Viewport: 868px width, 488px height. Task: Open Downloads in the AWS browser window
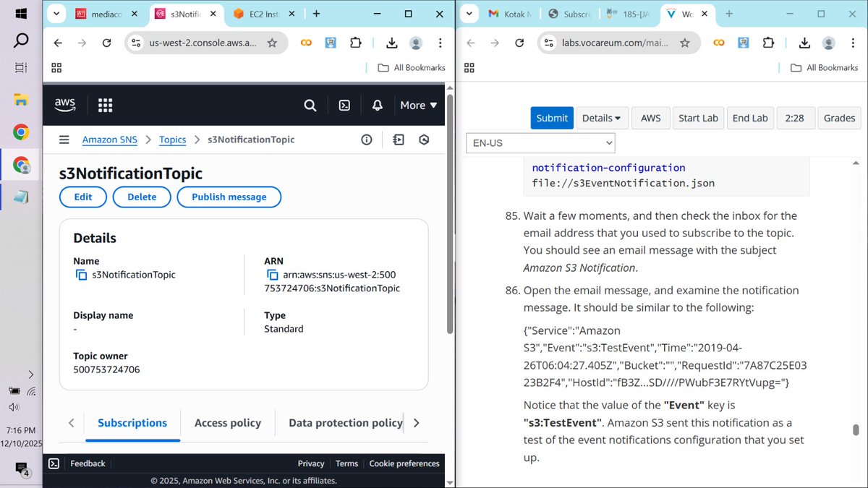click(x=391, y=43)
